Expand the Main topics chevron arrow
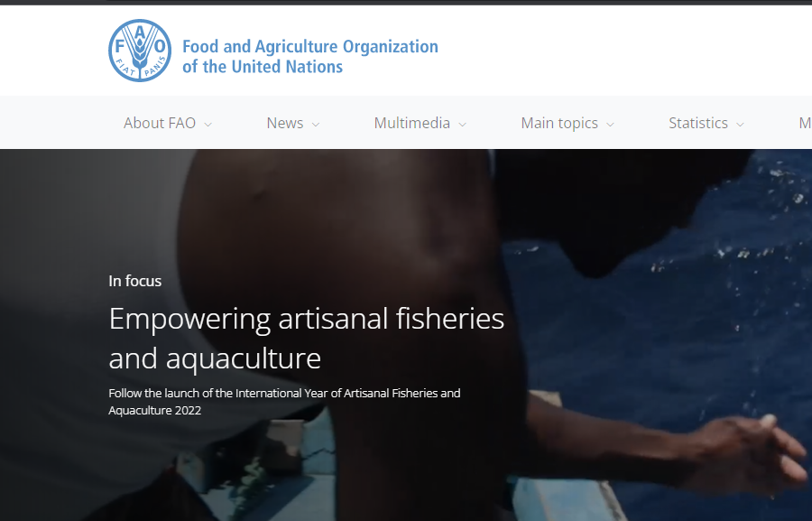The height and width of the screenshot is (521, 812). [x=610, y=125]
